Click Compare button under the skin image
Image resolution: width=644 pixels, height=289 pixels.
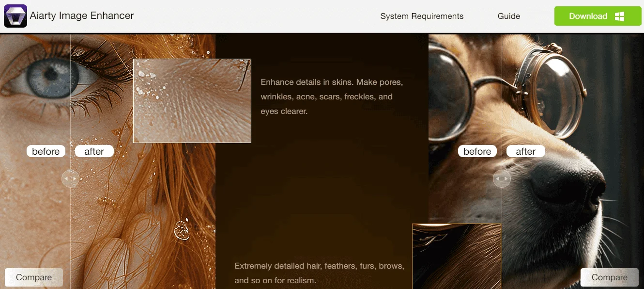pos(34,277)
